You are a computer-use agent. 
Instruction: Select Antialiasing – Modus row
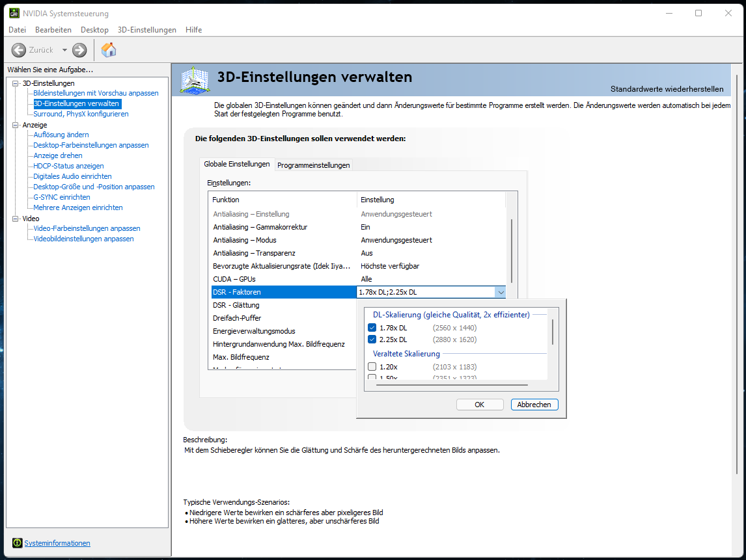click(358, 240)
